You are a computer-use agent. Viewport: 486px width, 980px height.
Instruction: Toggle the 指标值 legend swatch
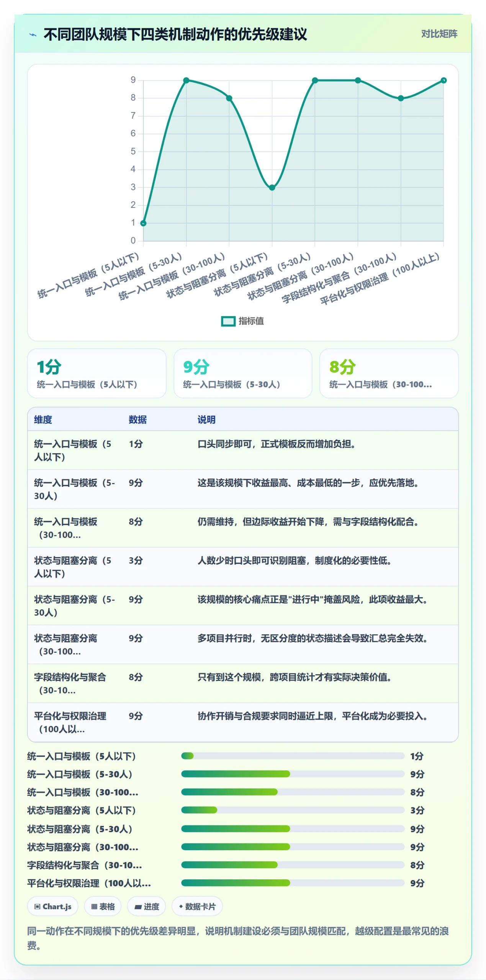[228, 321]
